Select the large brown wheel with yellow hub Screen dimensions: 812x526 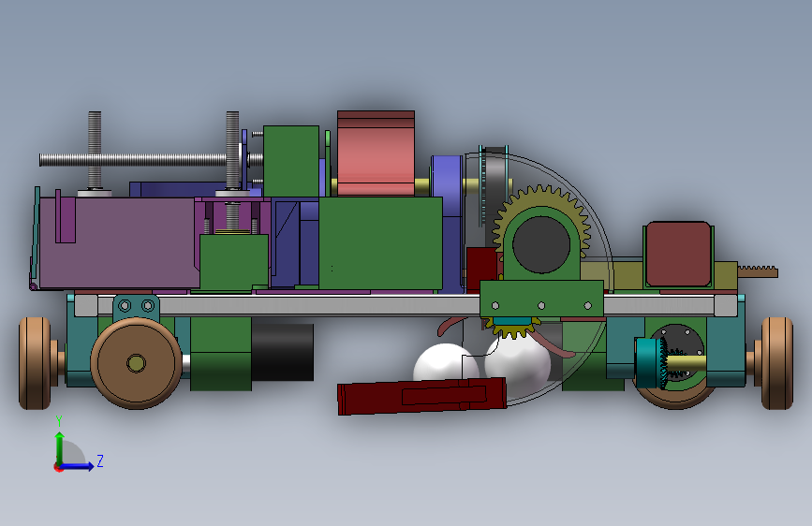[136, 363]
